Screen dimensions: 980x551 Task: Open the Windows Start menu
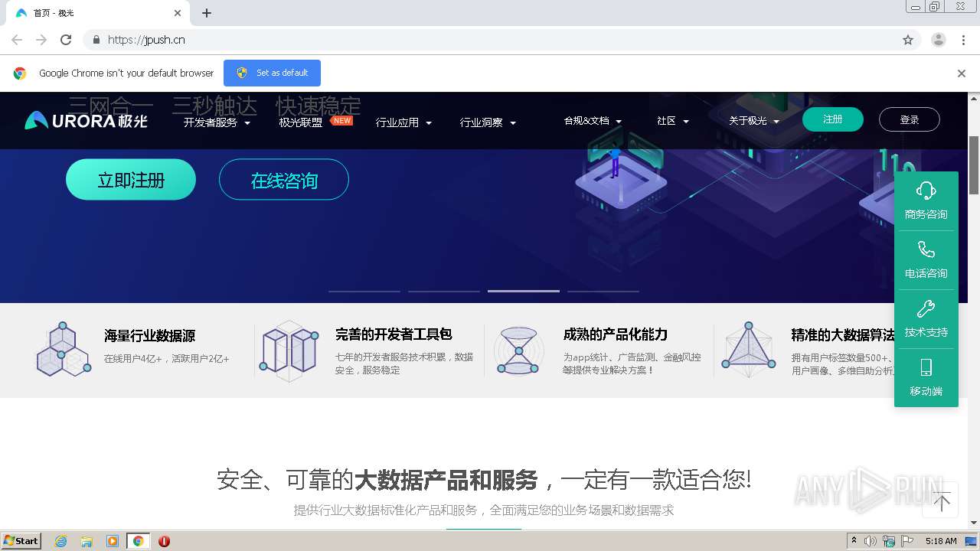pos(21,541)
